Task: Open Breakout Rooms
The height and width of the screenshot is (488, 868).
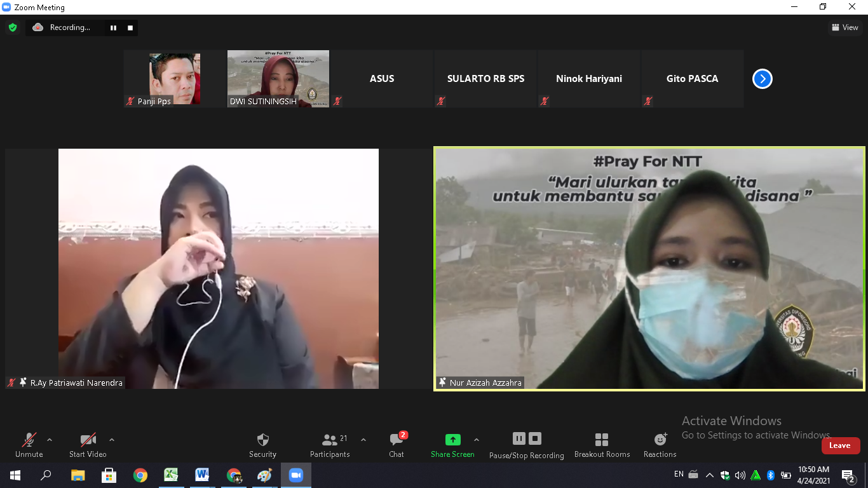Action: 602,445
